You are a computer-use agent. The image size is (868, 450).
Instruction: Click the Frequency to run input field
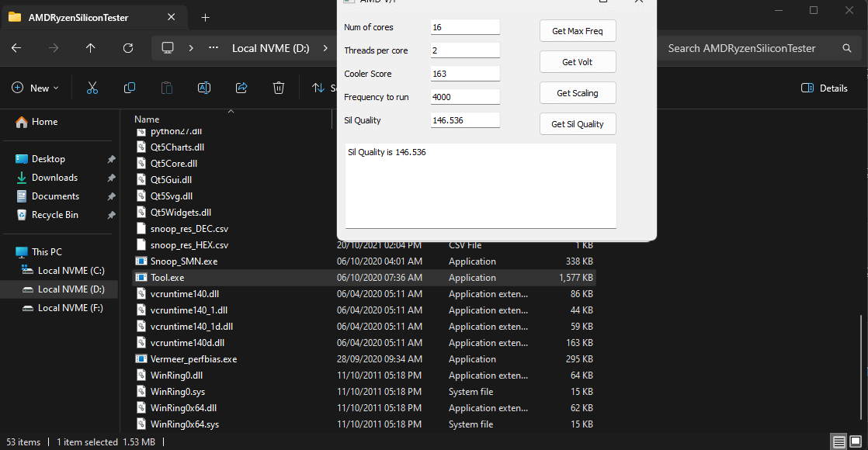coord(465,97)
